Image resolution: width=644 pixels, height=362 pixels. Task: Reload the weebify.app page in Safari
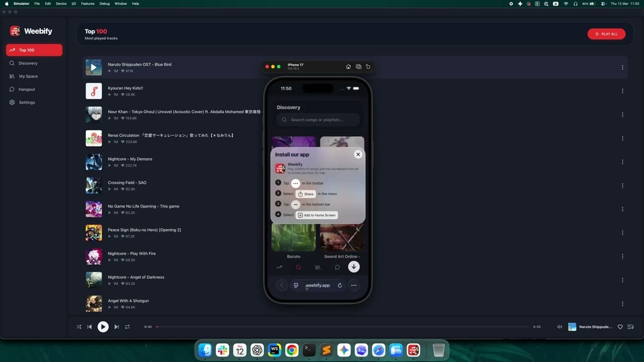point(340,286)
